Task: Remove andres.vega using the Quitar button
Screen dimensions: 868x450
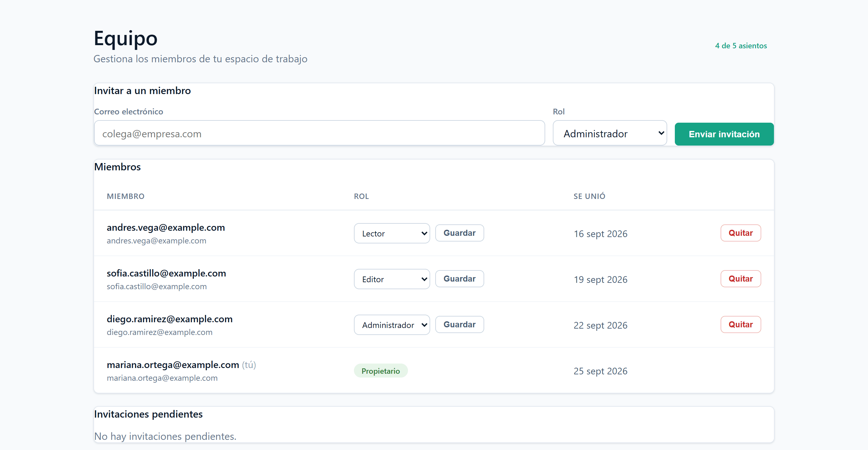Action: (x=740, y=233)
